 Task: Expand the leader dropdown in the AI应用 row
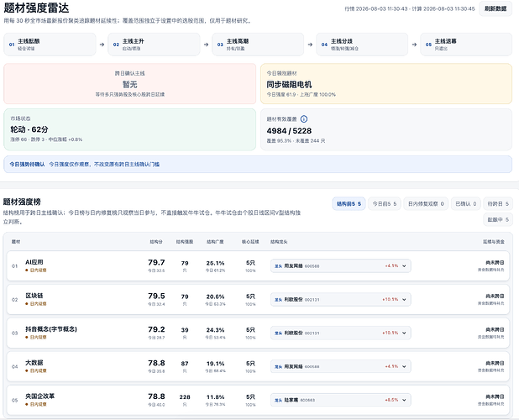click(x=341, y=265)
